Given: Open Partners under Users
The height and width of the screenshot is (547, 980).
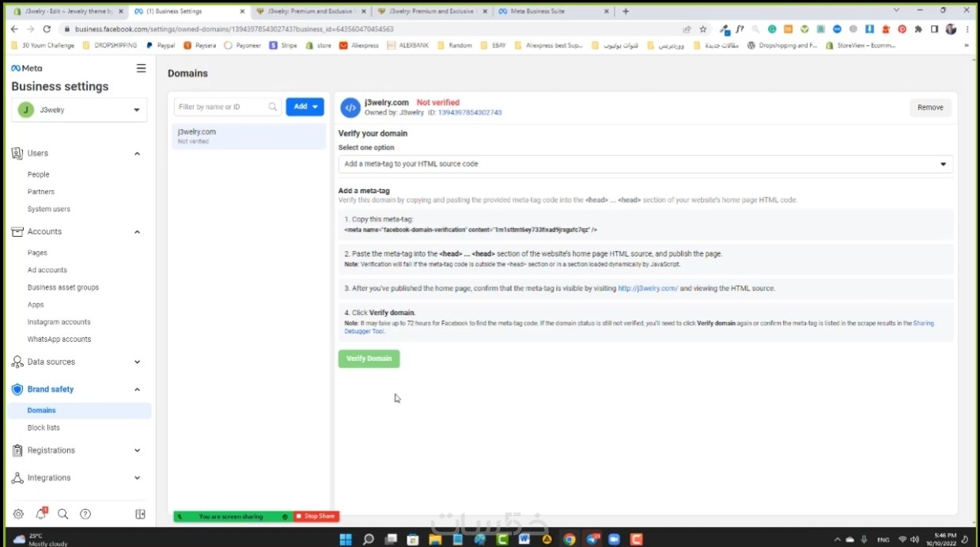Looking at the screenshot, I should [x=41, y=192].
